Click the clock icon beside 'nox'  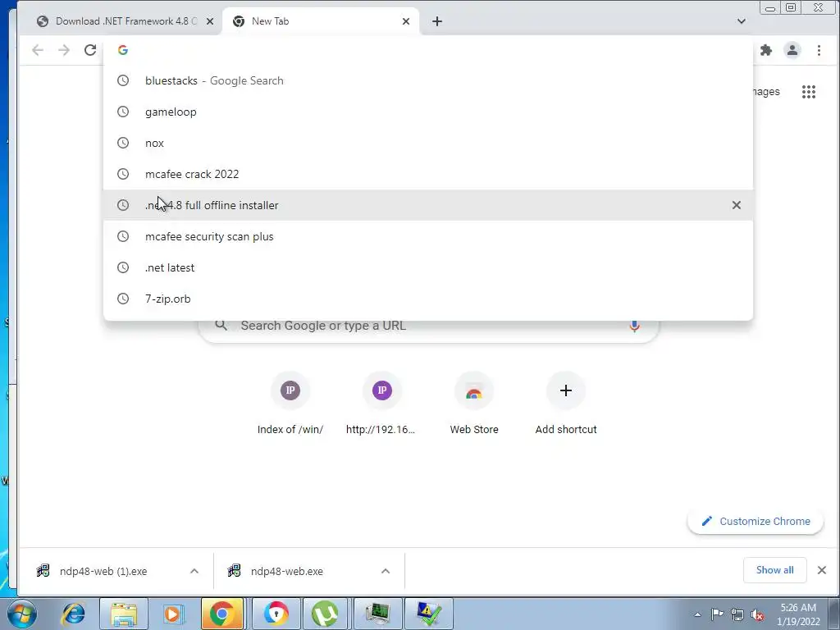(x=123, y=143)
